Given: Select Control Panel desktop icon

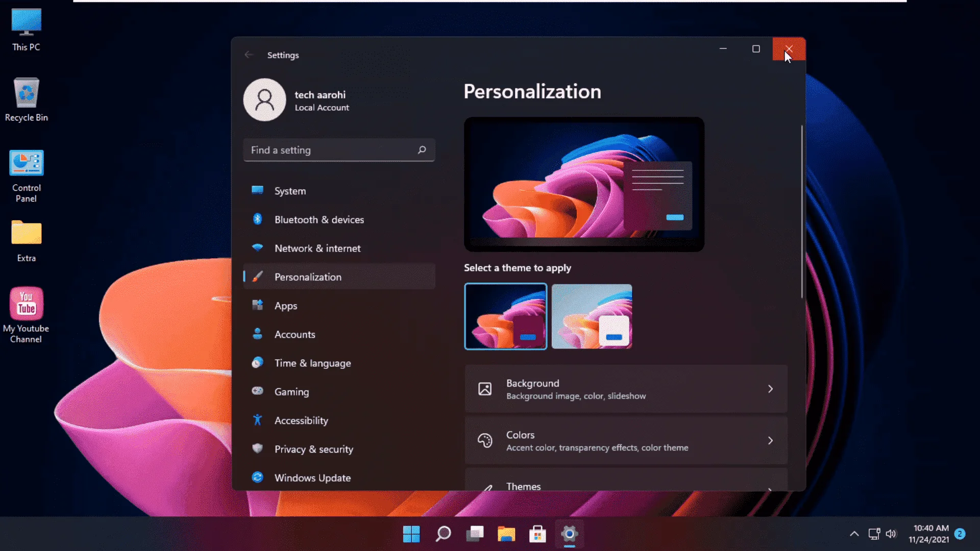Looking at the screenshot, I should tap(26, 176).
